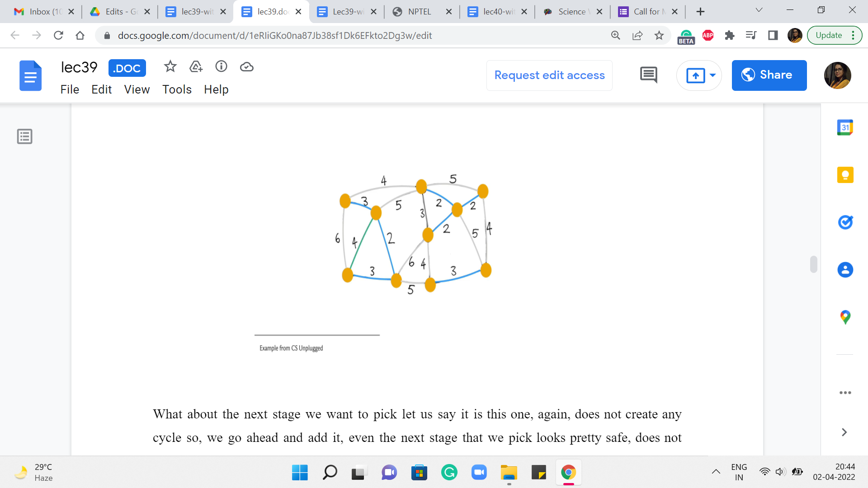Open Google Tasks in side panel
Viewport: 868px width, 488px height.
845,222
